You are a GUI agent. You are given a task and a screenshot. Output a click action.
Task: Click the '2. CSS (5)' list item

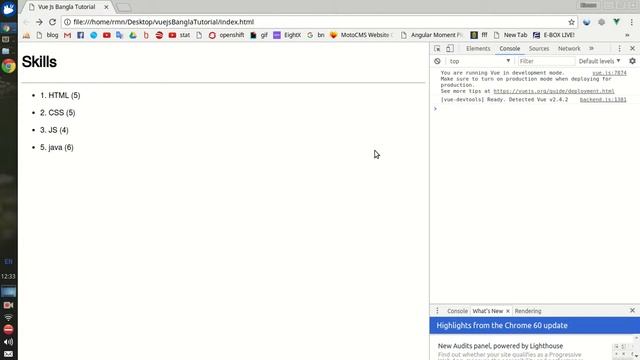point(58,113)
